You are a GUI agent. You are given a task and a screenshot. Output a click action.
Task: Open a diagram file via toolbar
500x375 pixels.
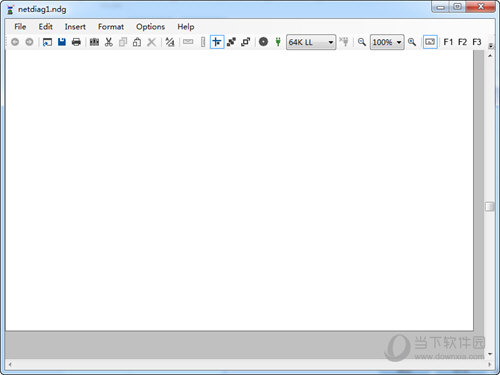[47, 42]
